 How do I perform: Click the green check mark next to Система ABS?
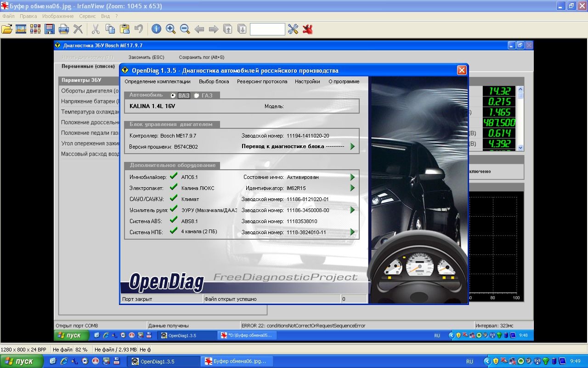pyautogui.click(x=173, y=220)
